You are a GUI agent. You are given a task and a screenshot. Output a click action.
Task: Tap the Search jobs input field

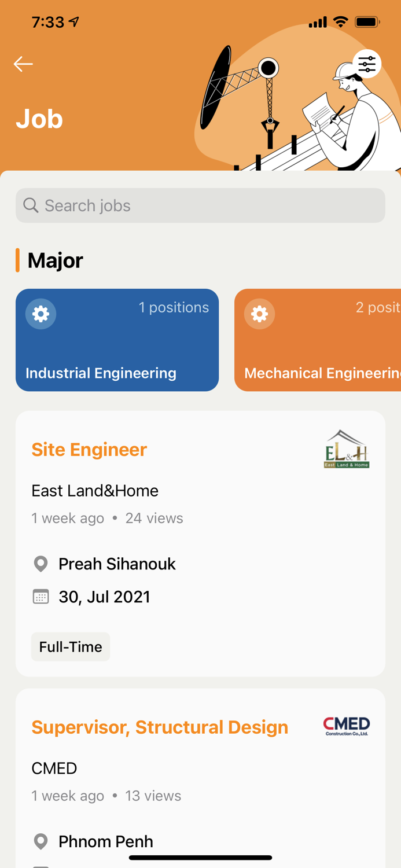[x=200, y=205]
